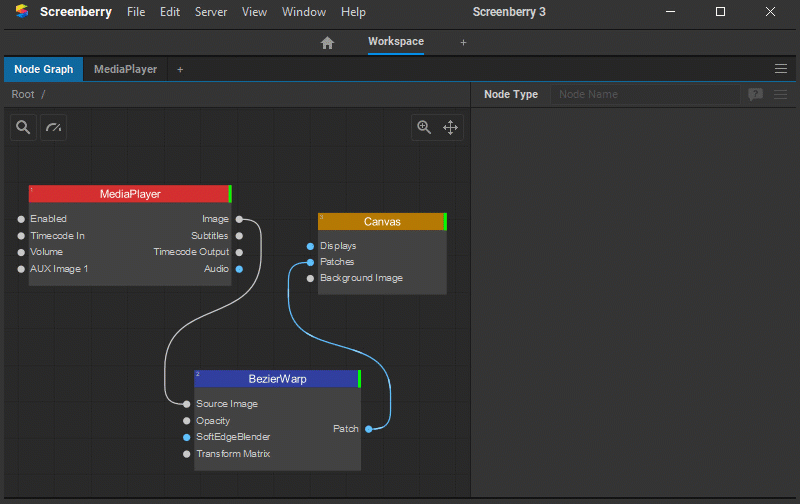Click MediaPlayer Timecode Output port
800x504 pixels.
click(x=239, y=252)
